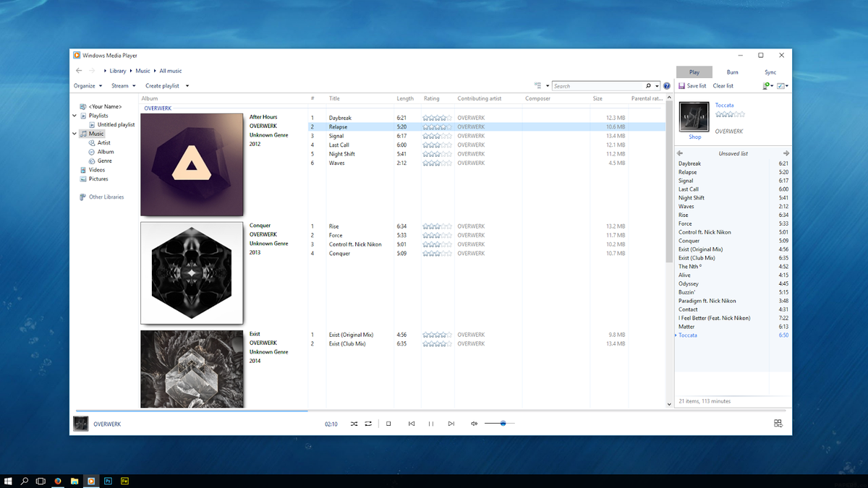The image size is (868, 488).
Task: Collapse the Music library node
Action: tap(75, 133)
